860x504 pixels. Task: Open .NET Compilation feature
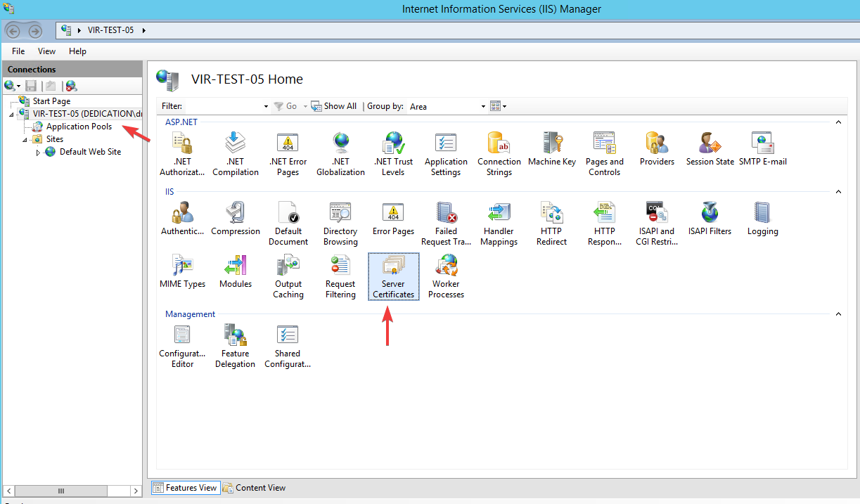click(x=235, y=155)
